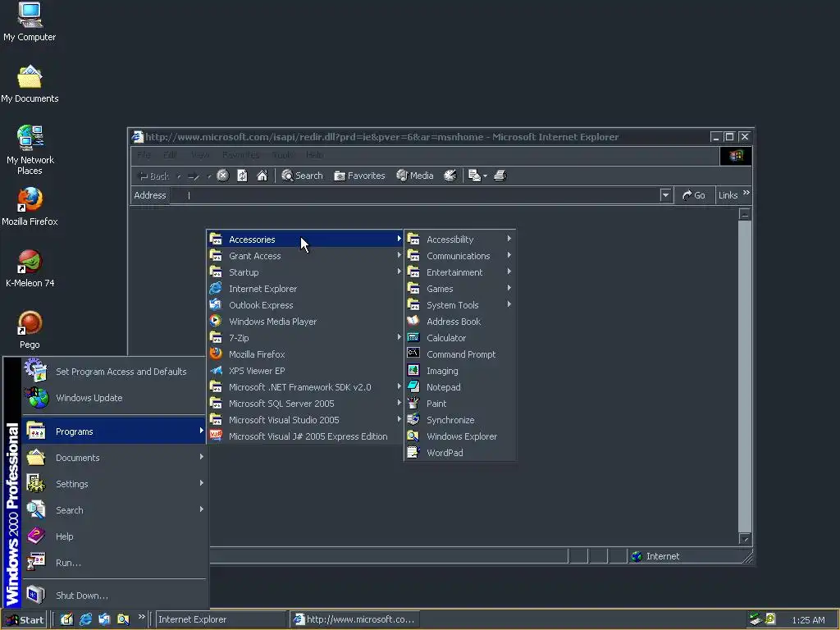Expand Communications submenu
This screenshot has height=630, width=840.
tap(459, 256)
